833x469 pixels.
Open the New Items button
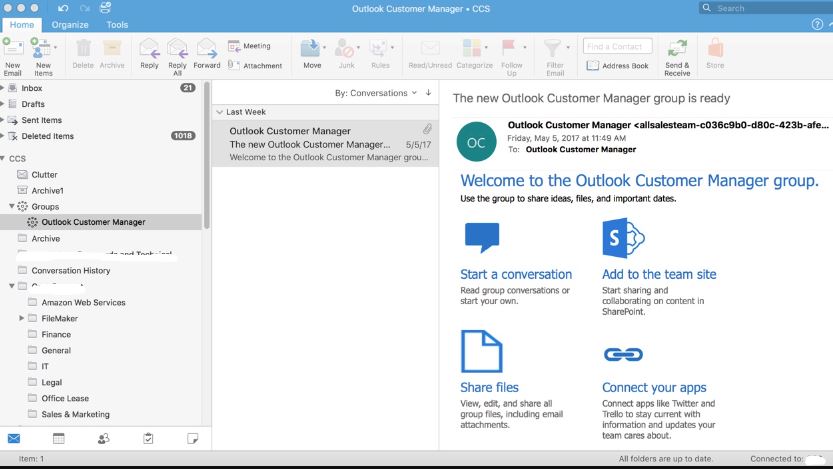click(42, 57)
